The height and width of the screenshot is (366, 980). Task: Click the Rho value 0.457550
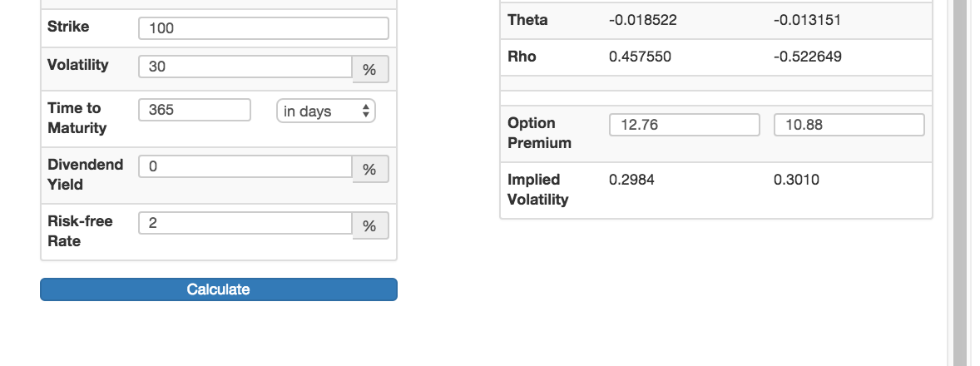pos(640,57)
